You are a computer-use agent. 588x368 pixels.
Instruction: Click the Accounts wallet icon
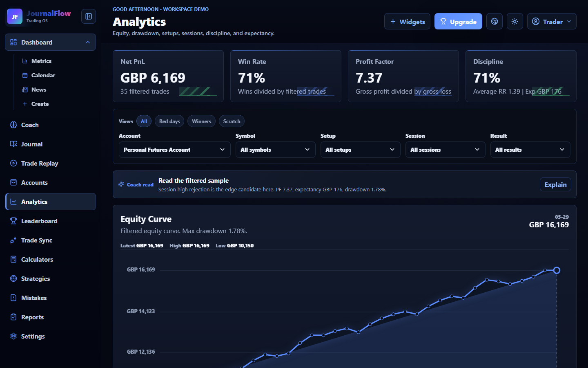(13, 182)
